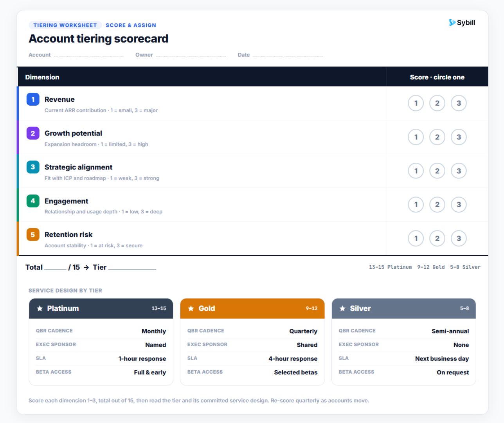
Task: Select score 2 for Growth potential
Action: coord(437,137)
